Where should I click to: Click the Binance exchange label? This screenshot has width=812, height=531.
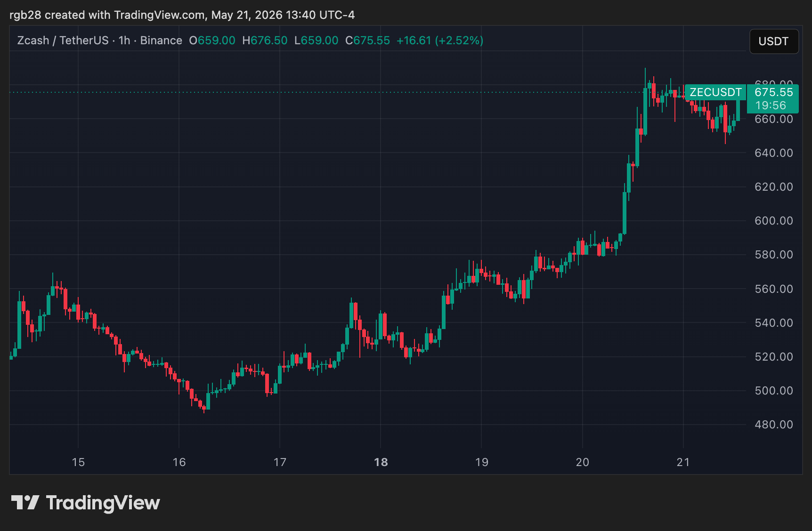[161, 40]
